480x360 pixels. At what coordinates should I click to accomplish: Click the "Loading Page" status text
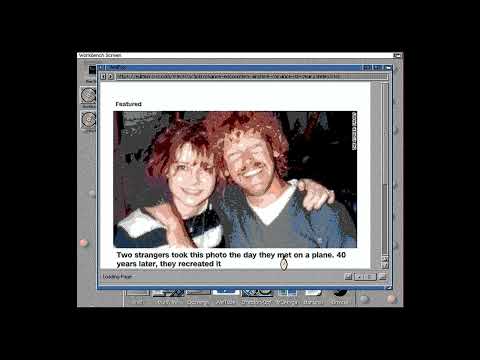(x=117, y=277)
